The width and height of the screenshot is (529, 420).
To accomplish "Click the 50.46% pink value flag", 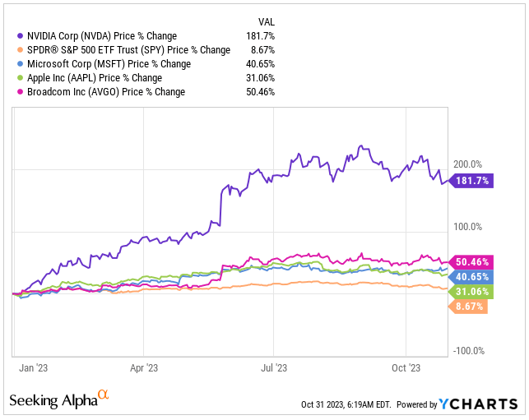I will tap(471, 262).
